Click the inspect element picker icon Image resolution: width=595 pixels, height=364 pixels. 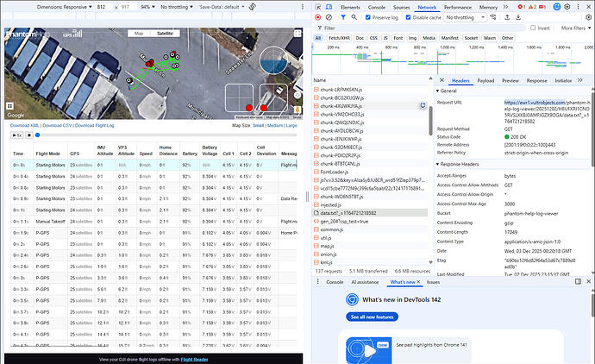[x=318, y=6]
